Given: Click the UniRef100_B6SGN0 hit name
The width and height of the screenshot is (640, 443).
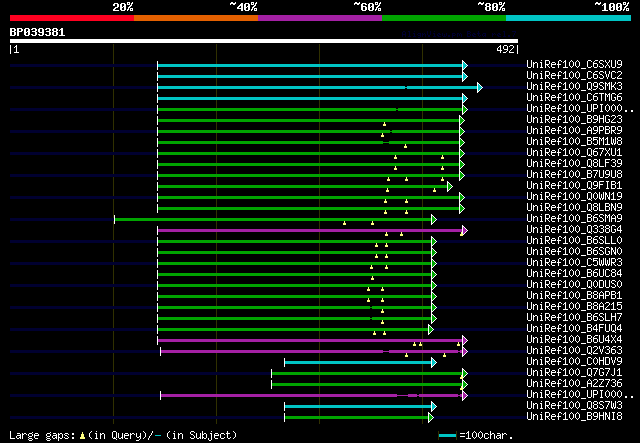Looking at the screenshot, I should (574, 252).
